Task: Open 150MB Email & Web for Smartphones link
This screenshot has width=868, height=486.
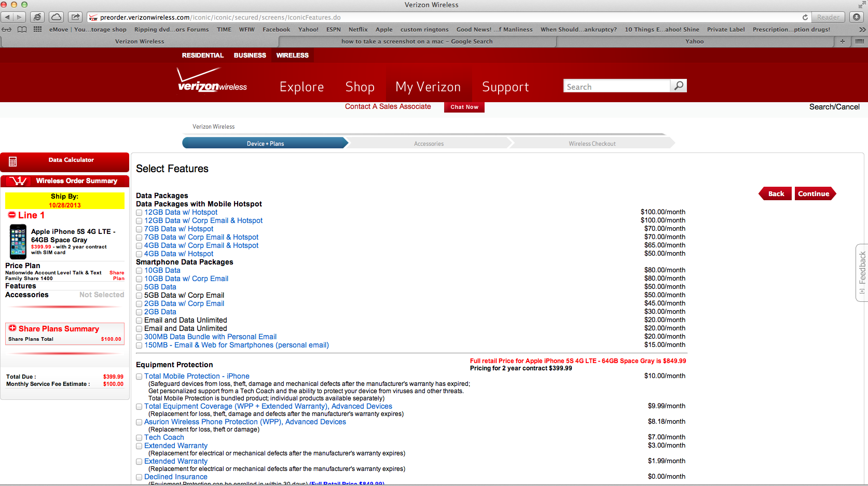Action: [x=237, y=345]
